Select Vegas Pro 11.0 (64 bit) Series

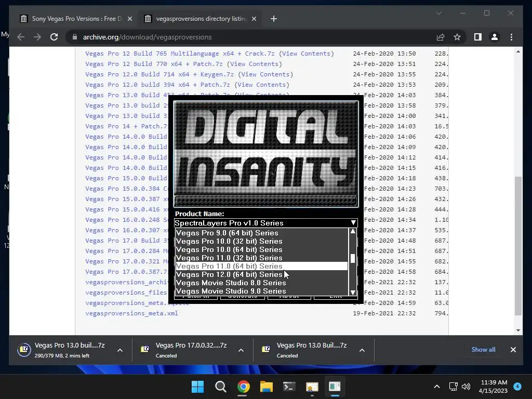[262, 266]
